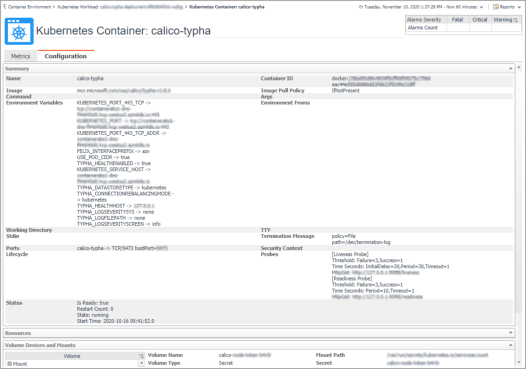Click the Restart Count: 0 status
Image resolution: width=529 pixels, height=371 pixels.
[x=95, y=309]
